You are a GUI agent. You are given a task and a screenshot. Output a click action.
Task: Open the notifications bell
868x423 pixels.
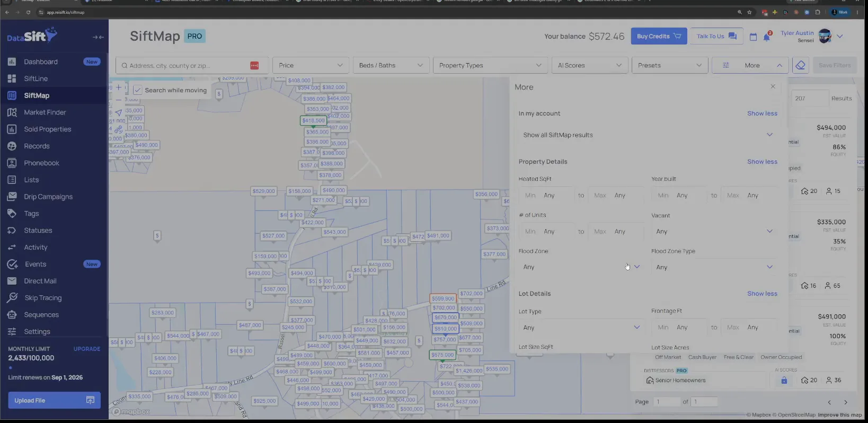click(766, 37)
